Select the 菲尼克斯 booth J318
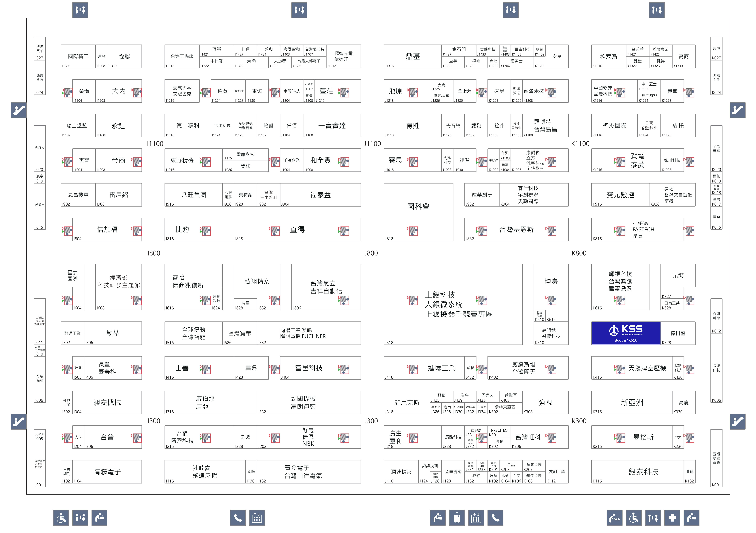Viewport: 756px width, 533px height. tap(407, 402)
